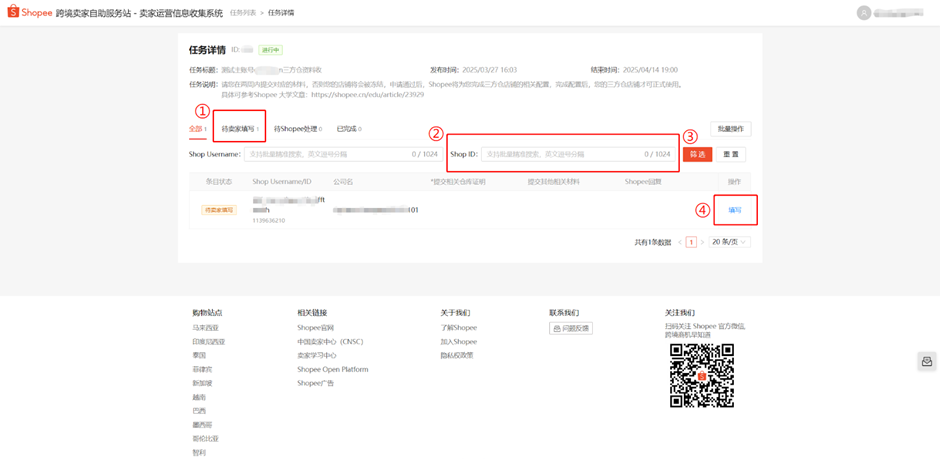Open the 印度尼西亚 shopping site link
This screenshot has height=460, width=940.
click(x=209, y=342)
